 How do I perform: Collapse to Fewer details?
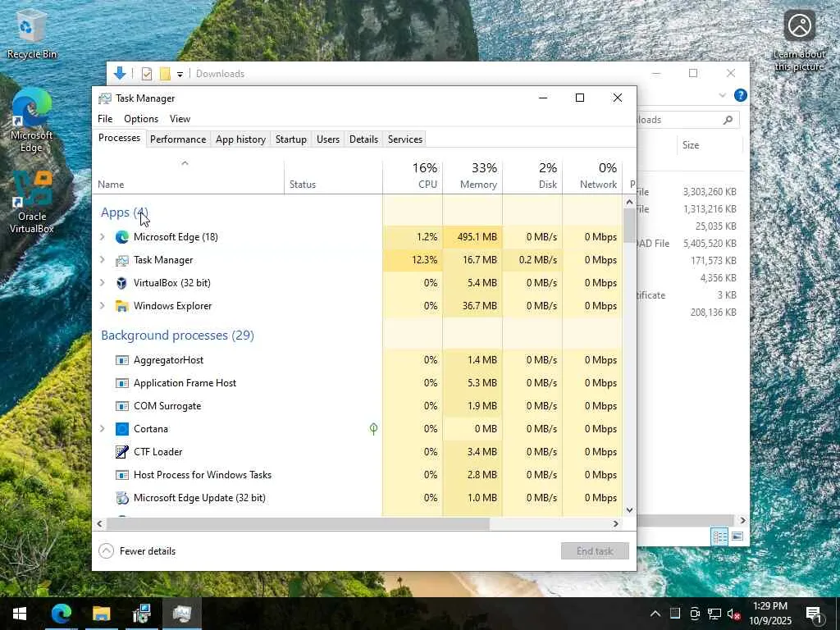click(x=138, y=550)
